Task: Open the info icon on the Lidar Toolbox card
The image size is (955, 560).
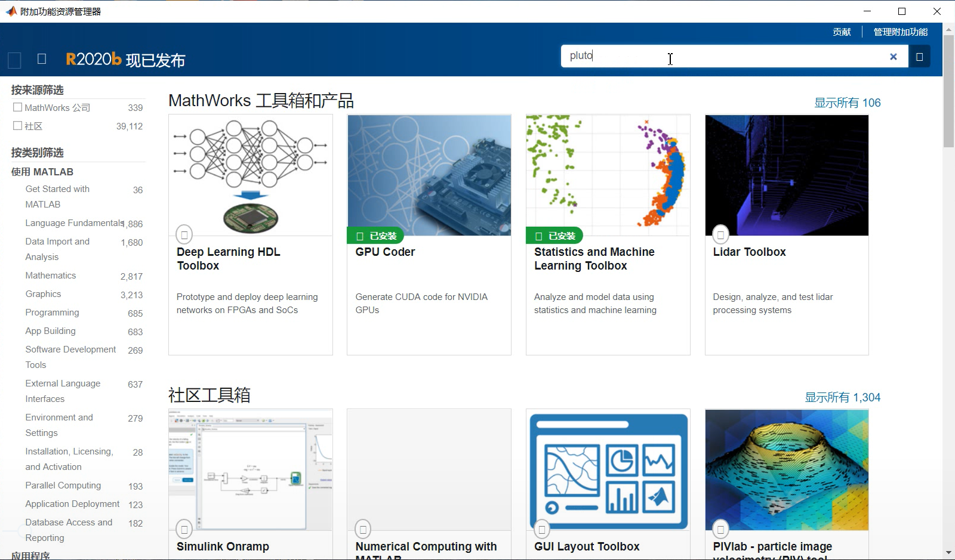Action: (x=720, y=234)
